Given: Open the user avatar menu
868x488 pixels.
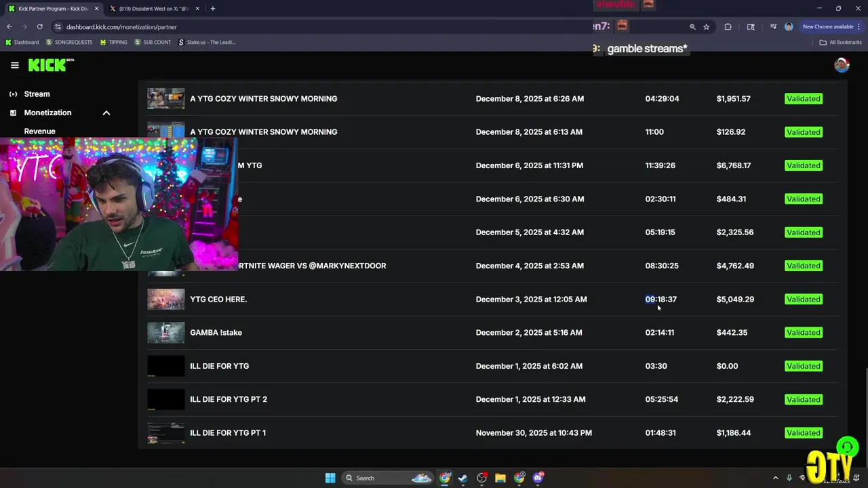Looking at the screenshot, I should (x=842, y=65).
